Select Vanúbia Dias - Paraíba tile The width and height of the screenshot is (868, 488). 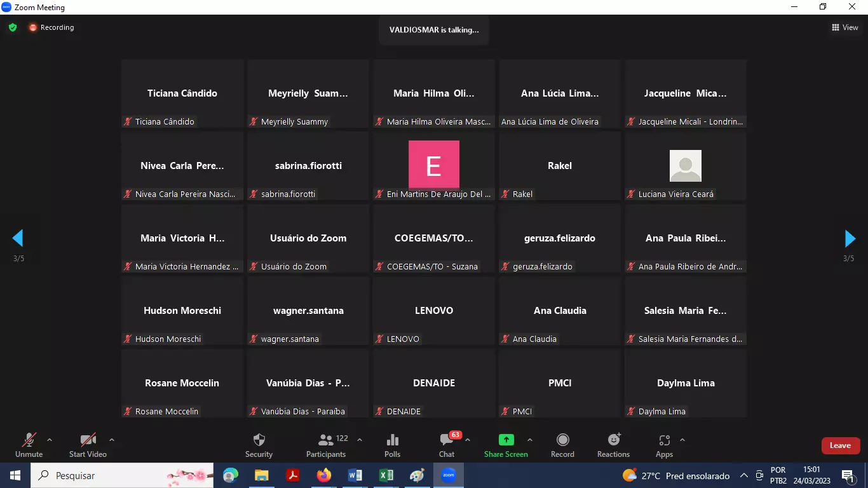click(x=308, y=383)
